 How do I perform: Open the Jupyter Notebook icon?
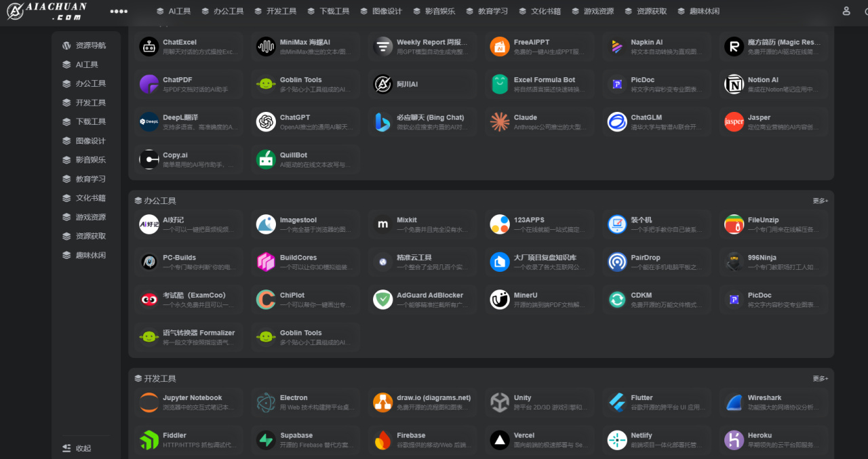pos(149,402)
